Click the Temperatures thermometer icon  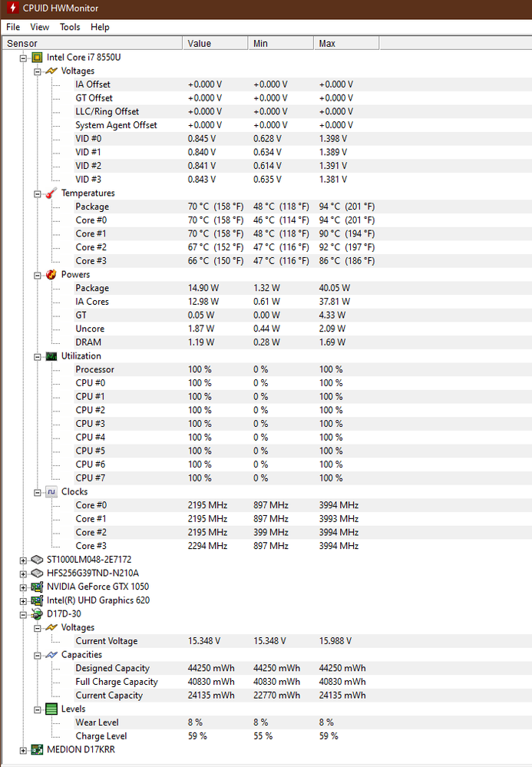(x=51, y=193)
